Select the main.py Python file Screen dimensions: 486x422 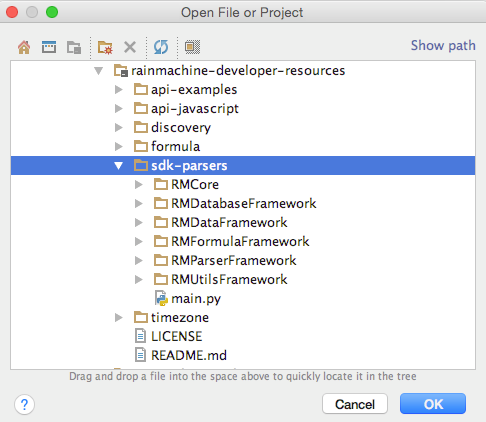[188, 298]
